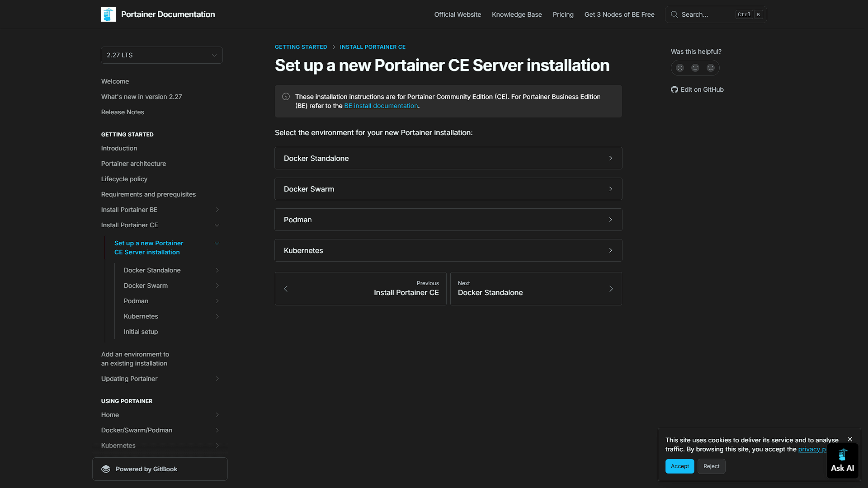The image size is (868, 488).
Task: Open the Kubernetes card
Action: click(448, 250)
